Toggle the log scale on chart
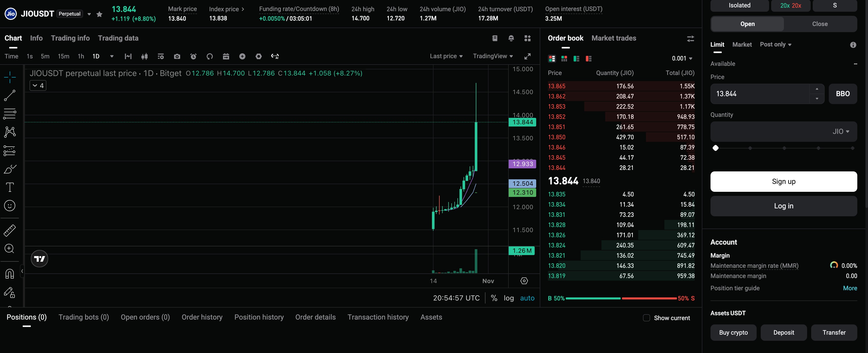Image resolution: width=868 pixels, height=353 pixels. click(509, 298)
